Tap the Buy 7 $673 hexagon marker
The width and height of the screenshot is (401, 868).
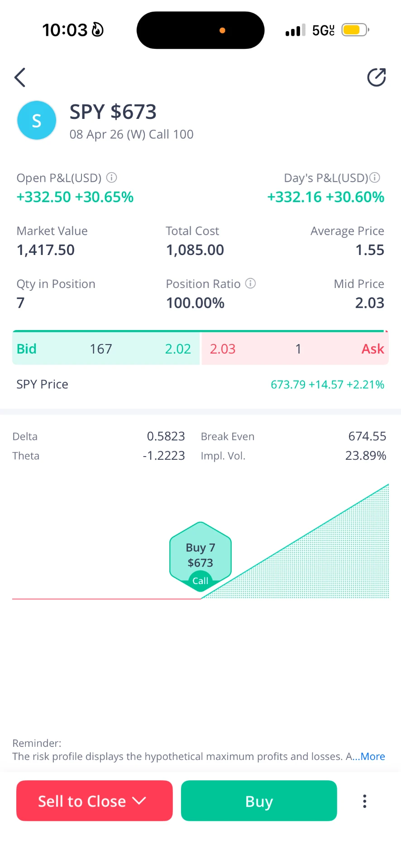pos(200,556)
